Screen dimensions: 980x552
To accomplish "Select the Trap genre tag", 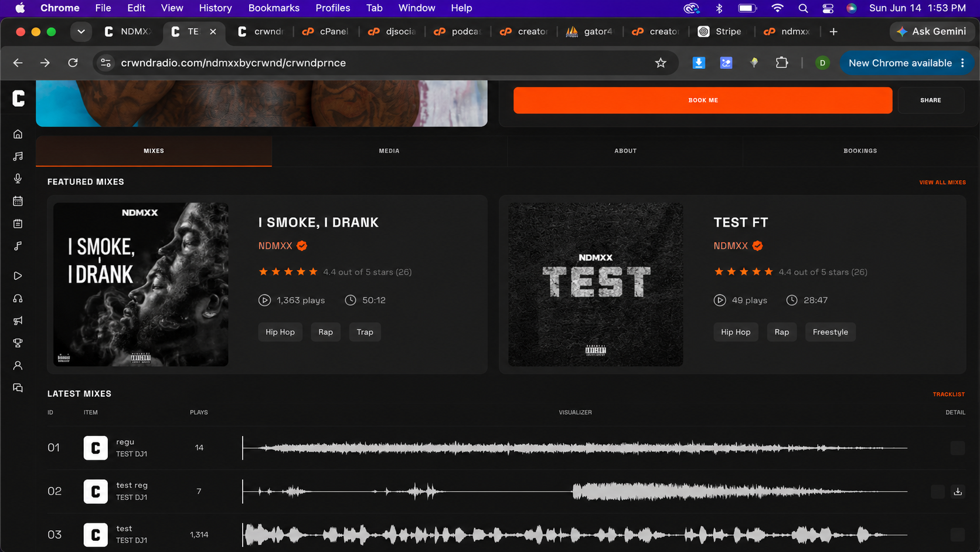I will [365, 332].
